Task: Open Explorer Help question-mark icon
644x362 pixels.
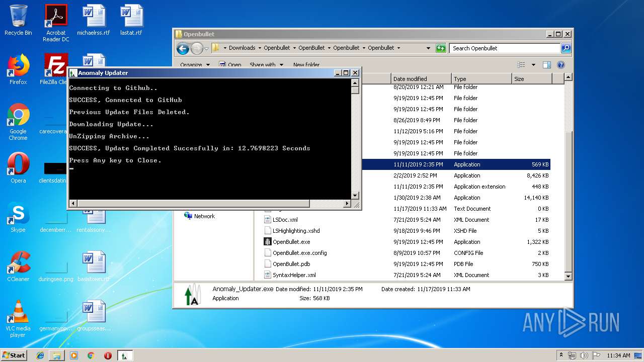Action: (561, 65)
